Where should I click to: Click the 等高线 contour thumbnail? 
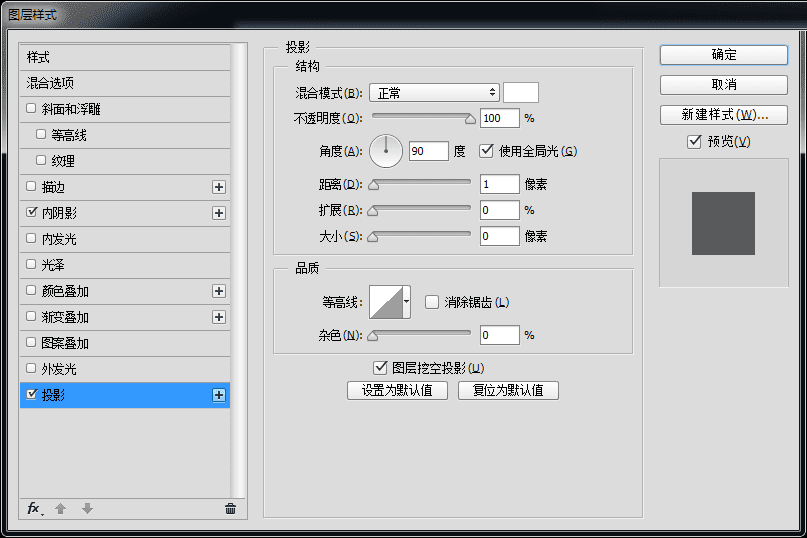coord(386,302)
